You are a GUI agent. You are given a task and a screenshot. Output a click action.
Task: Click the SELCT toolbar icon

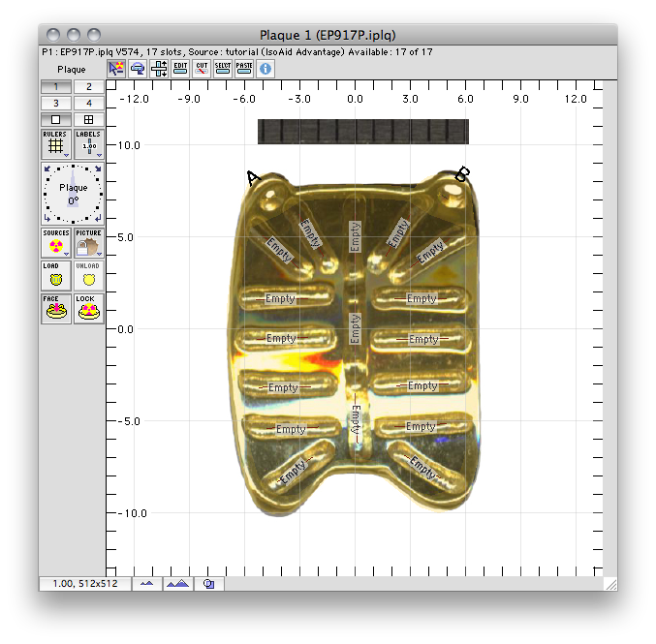223,69
